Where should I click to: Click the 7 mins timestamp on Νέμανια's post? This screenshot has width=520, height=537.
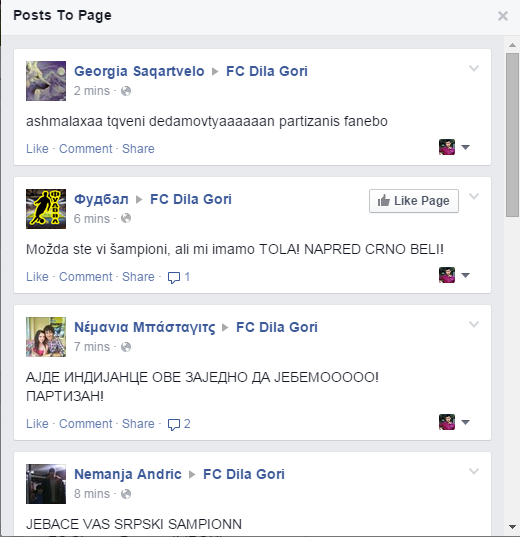[92, 347]
